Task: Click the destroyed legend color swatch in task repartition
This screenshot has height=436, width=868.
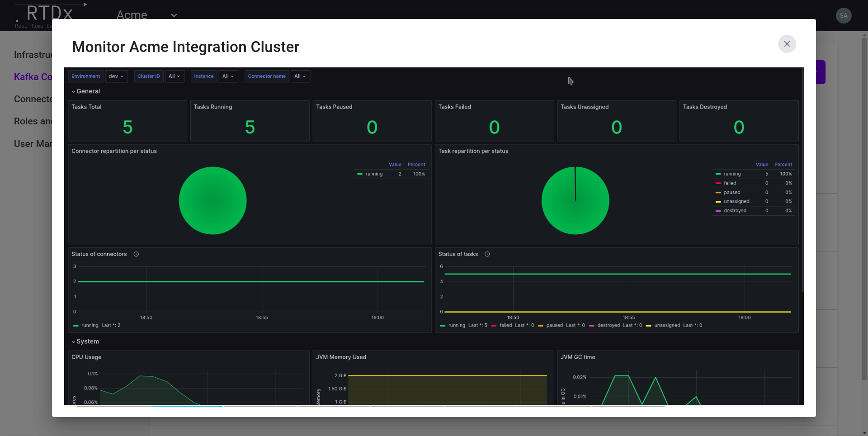Action: point(718,211)
